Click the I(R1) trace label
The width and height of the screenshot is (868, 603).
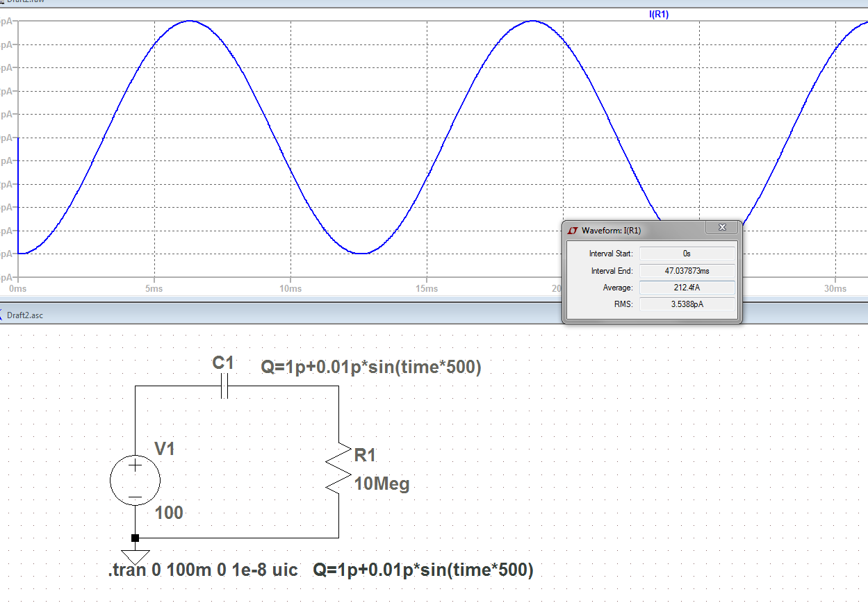(x=658, y=14)
